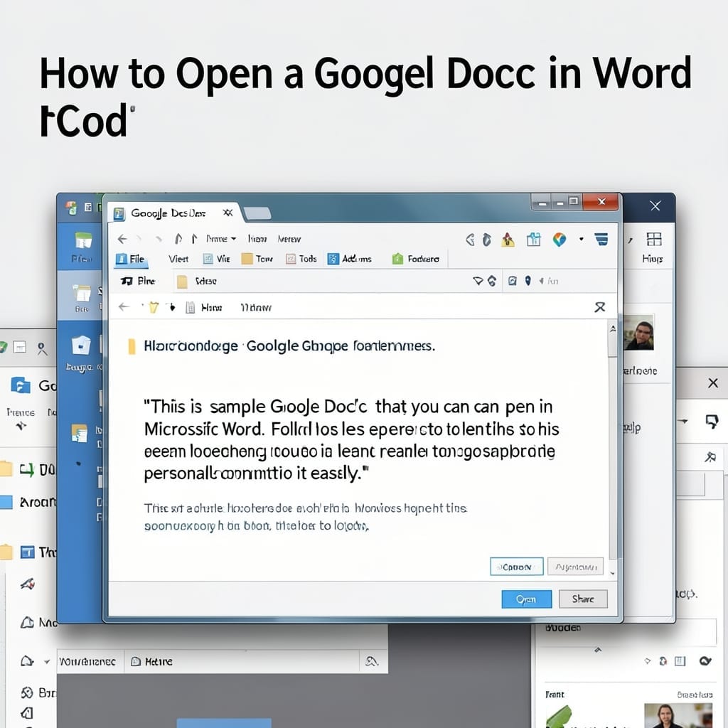
Task: Click the blue Open button
Action: [x=527, y=599]
